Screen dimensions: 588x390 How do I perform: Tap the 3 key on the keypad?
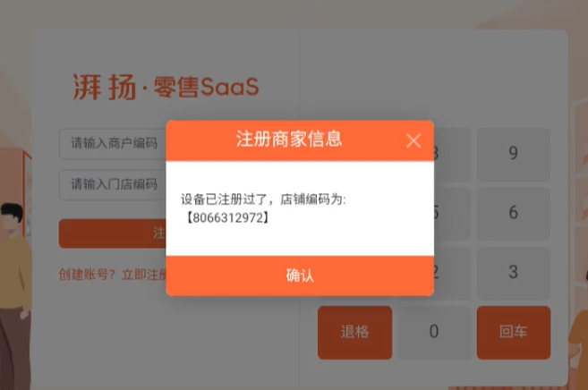514,272
